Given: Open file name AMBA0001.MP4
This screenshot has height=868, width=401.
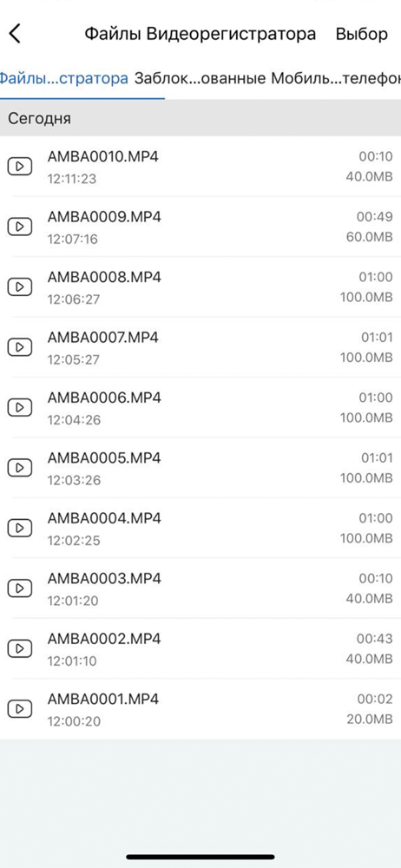Looking at the screenshot, I should (x=103, y=699).
